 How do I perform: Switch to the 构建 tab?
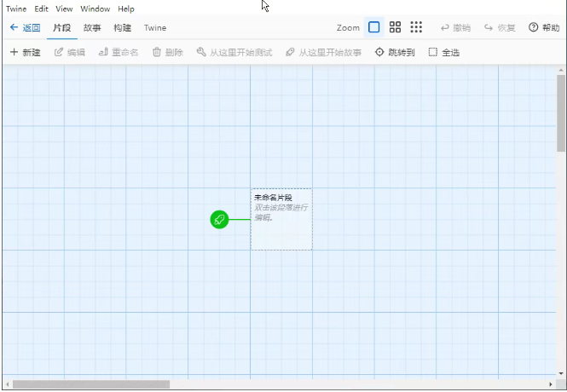tap(122, 27)
